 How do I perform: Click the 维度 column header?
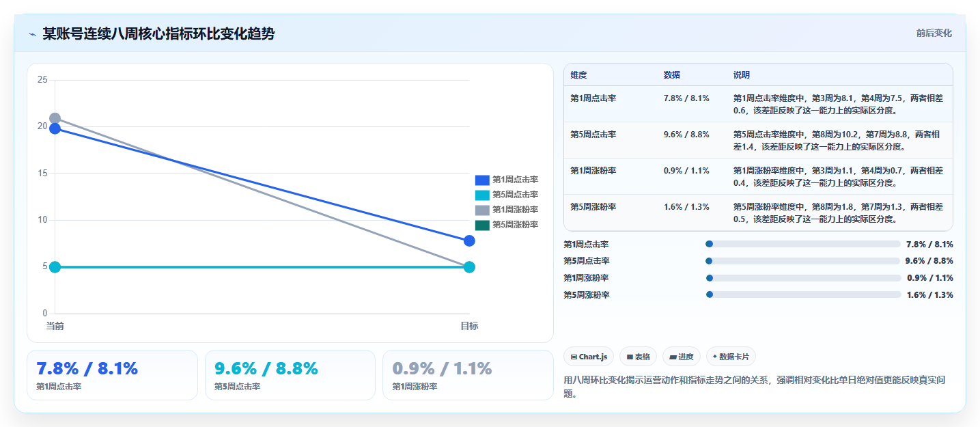click(x=579, y=75)
